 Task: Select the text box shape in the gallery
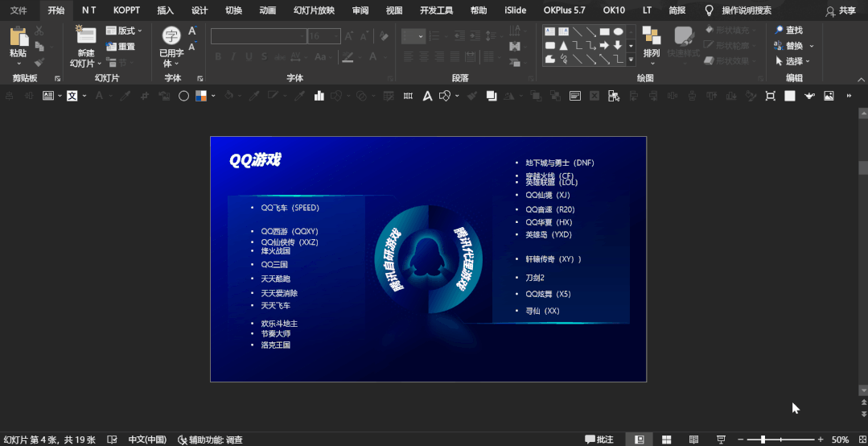pyautogui.click(x=549, y=31)
